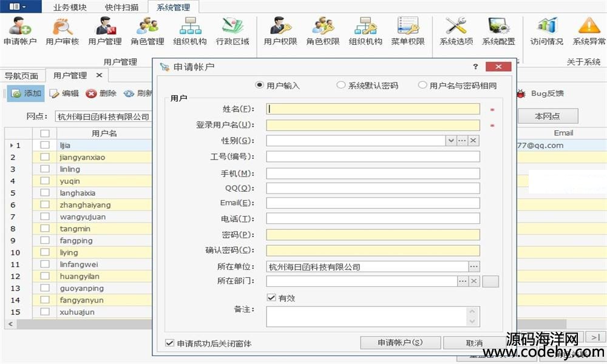Select the 用户名与密码相同 radio option
The width and height of the screenshot is (607, 364).
coord(422,86)
